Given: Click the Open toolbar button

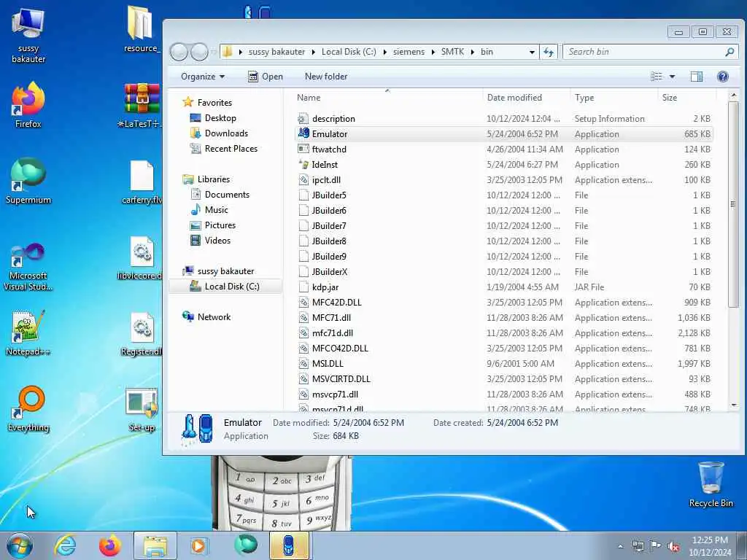Looking at the screenshot, I should click(x=266, y=76).
